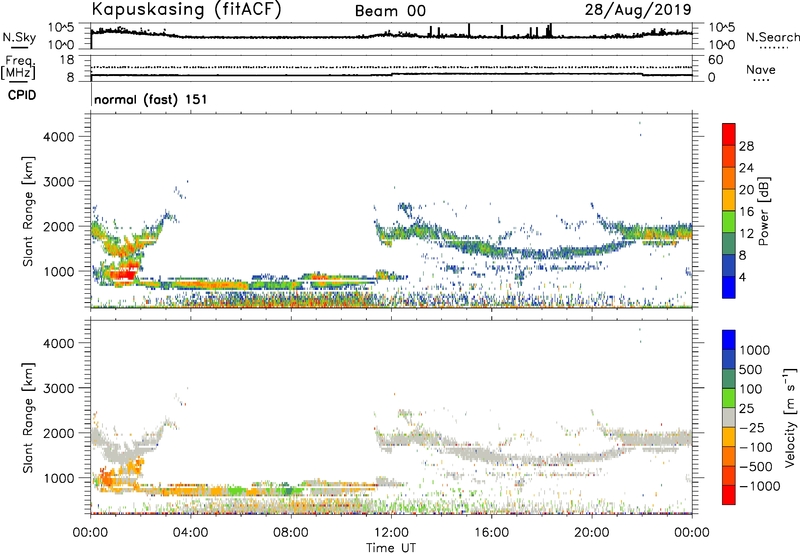The width and height of the screenshot is (800, 554).
Task: Click the 'Beam 00' label
Action: [x=390, y=11]
